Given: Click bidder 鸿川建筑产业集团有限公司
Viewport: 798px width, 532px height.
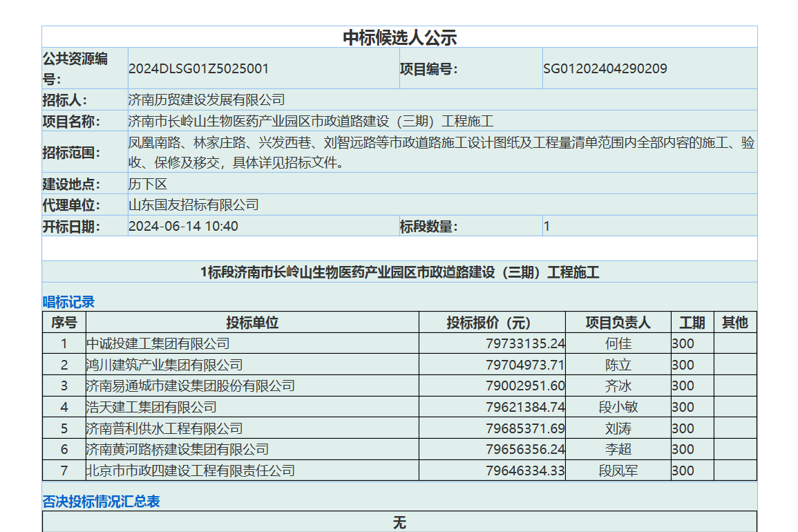Looking at the screenshot, I should 165,365.
